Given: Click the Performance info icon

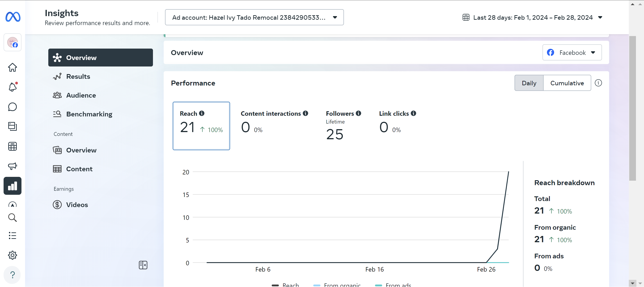Looking at the screenshot, I should (x=598, y=83).
